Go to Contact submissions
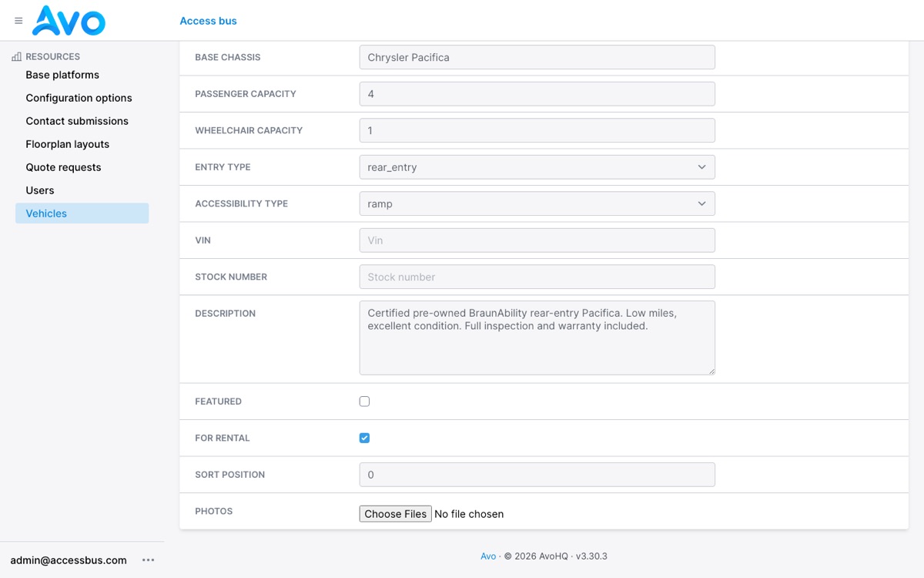The width and height of the screenshot is (924, 578). pyautogui.click(x=77, y=121)
